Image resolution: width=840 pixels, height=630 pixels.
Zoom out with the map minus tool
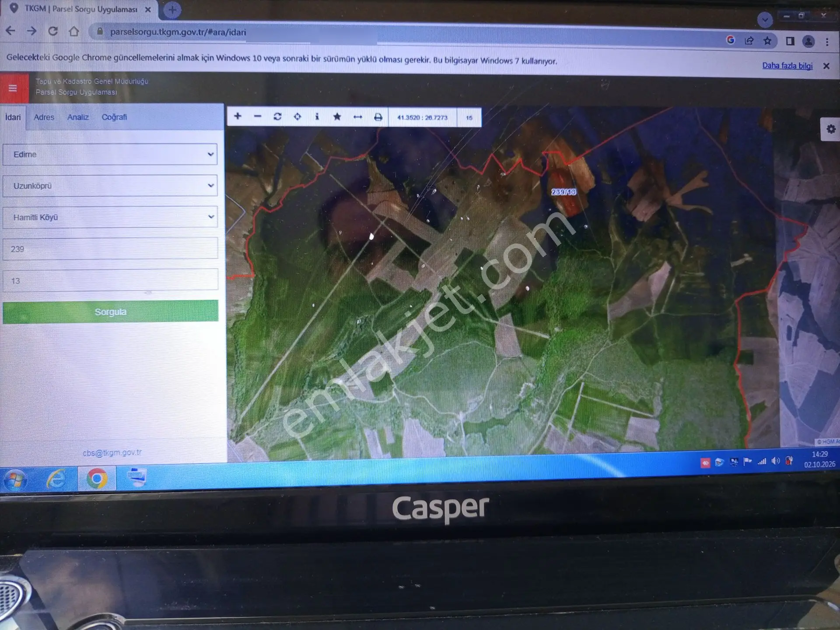(258, 116)
